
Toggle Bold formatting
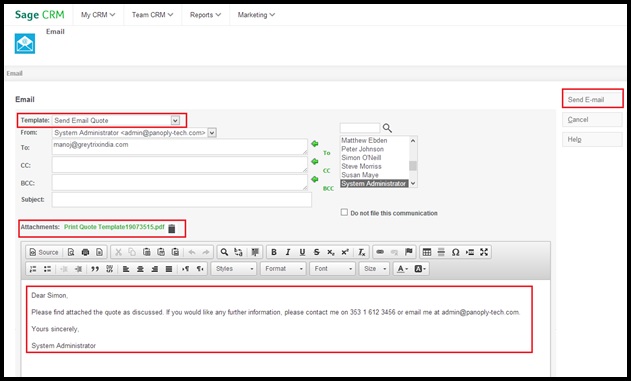(274, 252)
